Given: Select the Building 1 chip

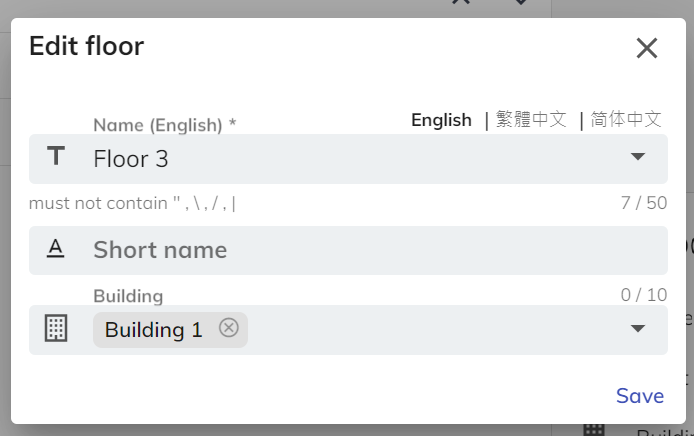Looking at the screenshot, I should point(153,329).
